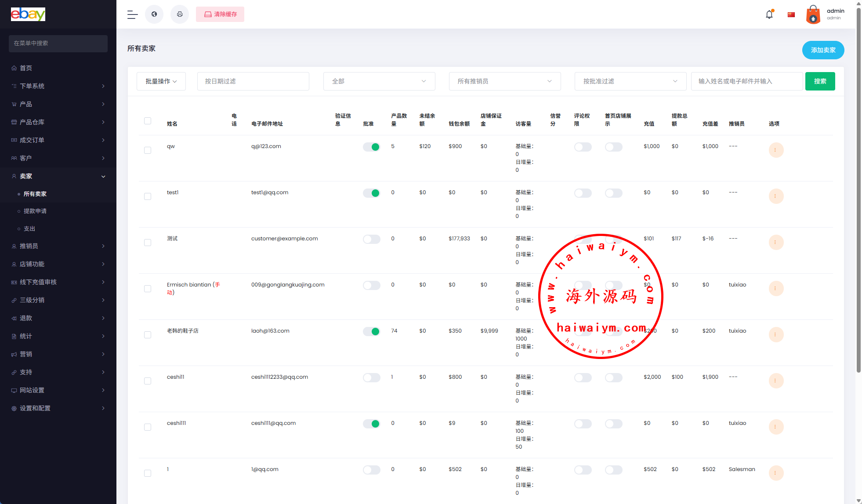Open options menu for seller qw

(775, 150)
